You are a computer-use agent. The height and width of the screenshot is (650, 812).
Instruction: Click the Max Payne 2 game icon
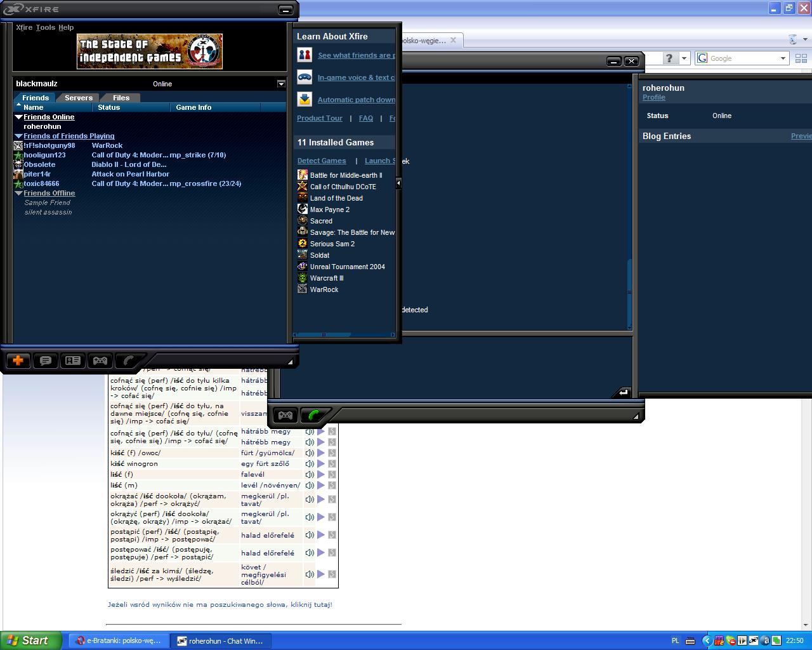(303, 209)
